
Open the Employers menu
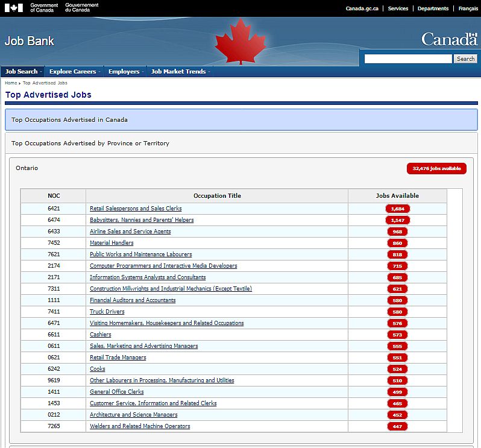[x=125, y=72]
